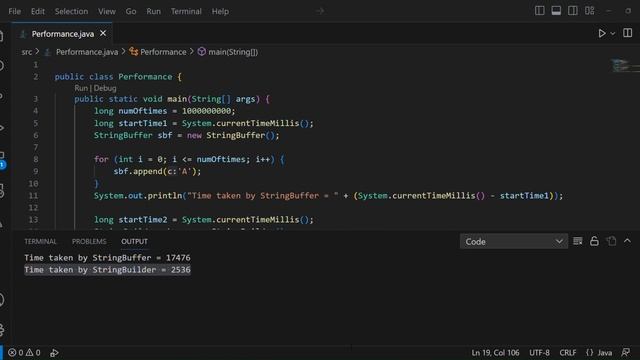Open the Help menu
This screenshot has height=360, width=640.
[220, 11]
